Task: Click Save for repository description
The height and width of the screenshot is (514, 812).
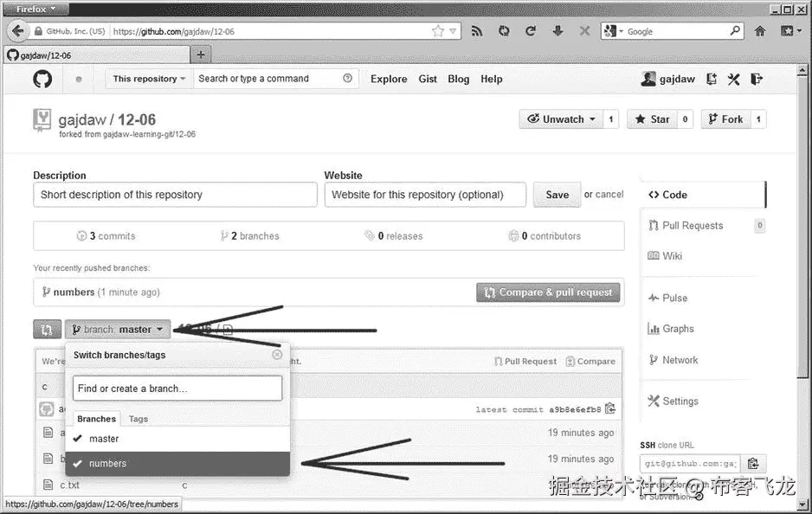Action: click(557, 195)
